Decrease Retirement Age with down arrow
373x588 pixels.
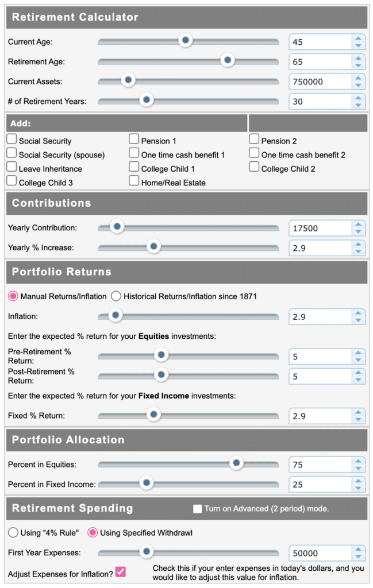tap(359, 65)
